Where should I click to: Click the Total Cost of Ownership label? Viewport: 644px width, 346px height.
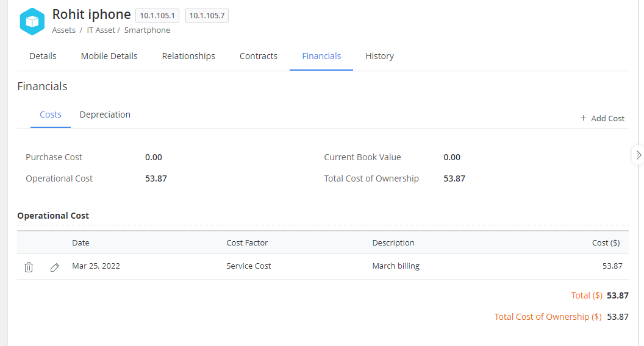pyautogui.click(x=371, y=178)
